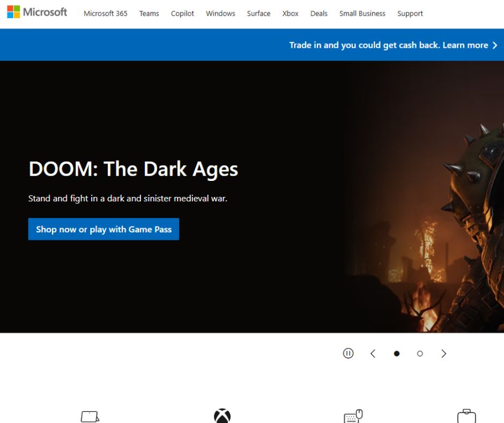This screenshot has width=504, height=423.
Task: Click the DOOM: The Dark Ages heading
Action: (x=134, y=169)
